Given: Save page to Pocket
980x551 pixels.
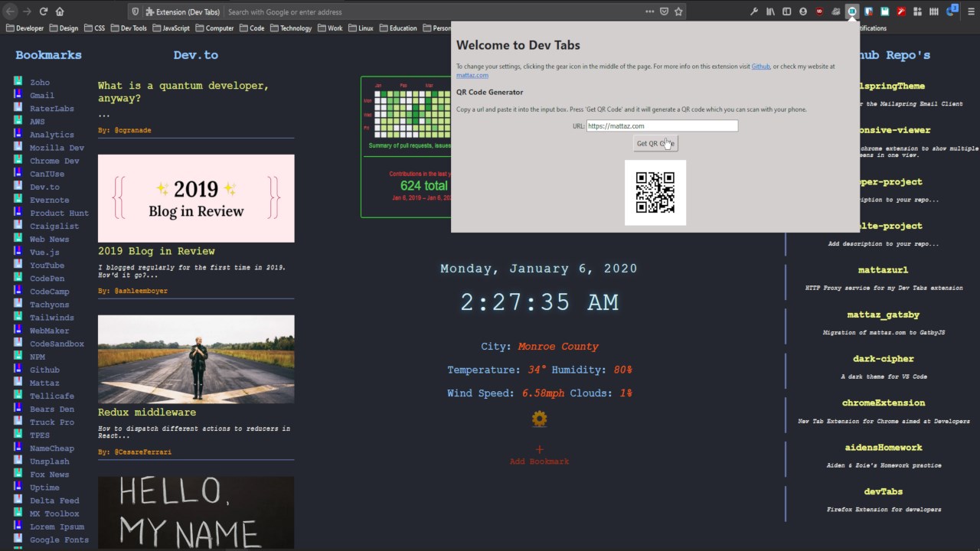Looking at the screenshot, I should click(x=664, y=11).
